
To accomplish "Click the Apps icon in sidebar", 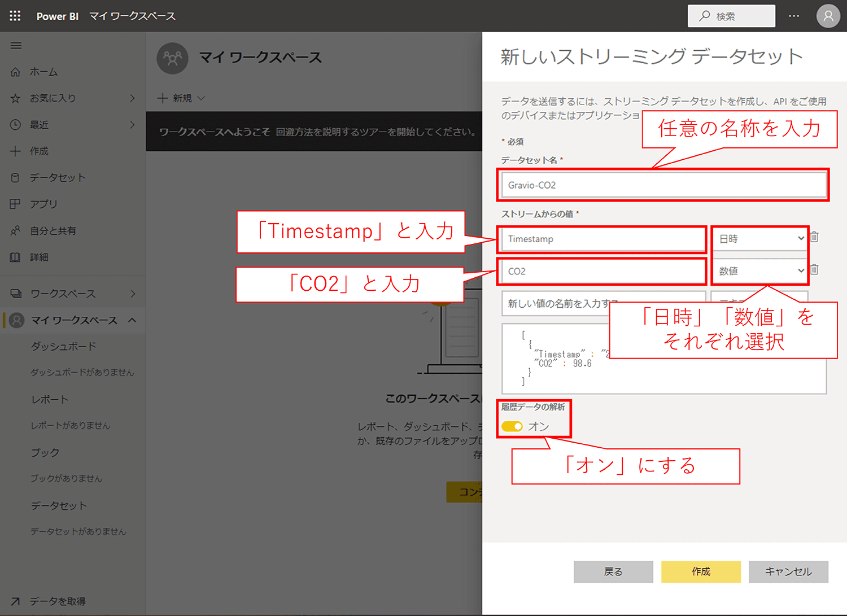I will tap(15, 204).
